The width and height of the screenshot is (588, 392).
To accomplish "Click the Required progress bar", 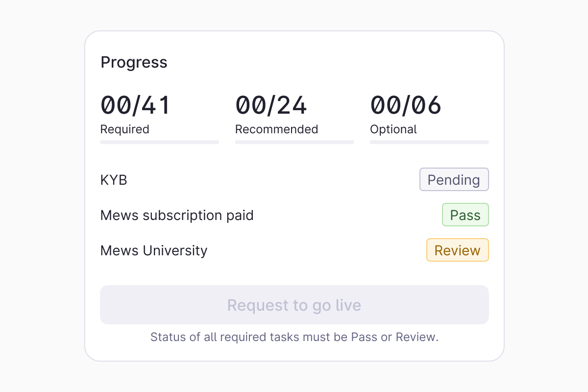I will (159, 142).
